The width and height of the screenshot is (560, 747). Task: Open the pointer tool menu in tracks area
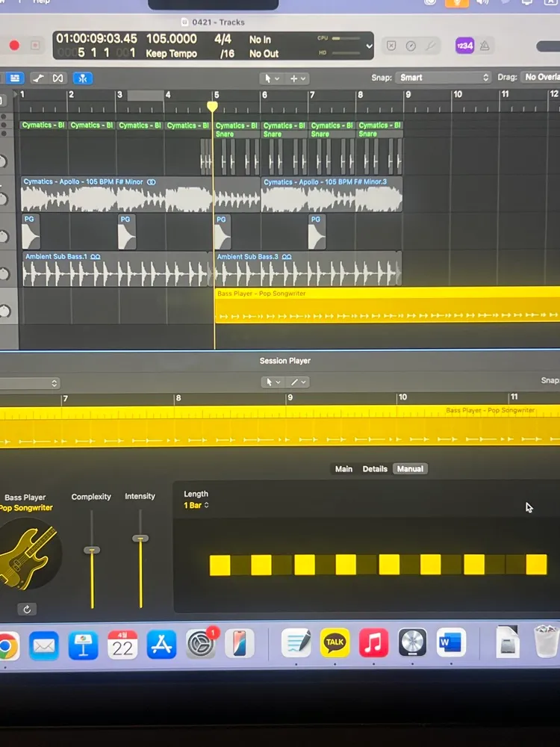(272, 78)
